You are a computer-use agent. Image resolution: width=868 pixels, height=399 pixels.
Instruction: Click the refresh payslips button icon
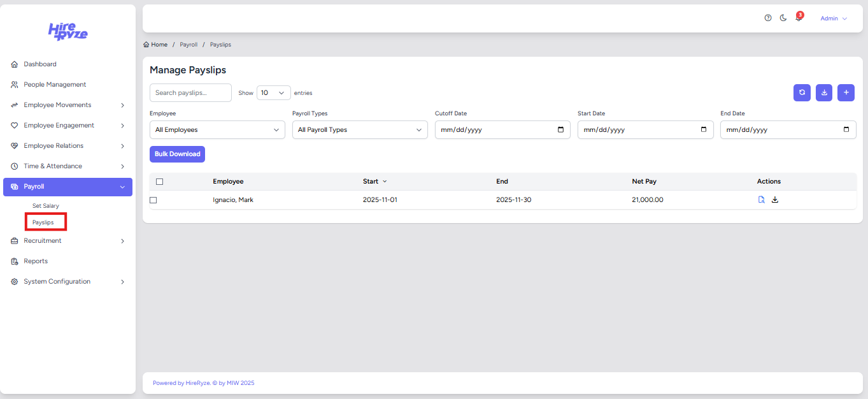(x=802, y=92)
